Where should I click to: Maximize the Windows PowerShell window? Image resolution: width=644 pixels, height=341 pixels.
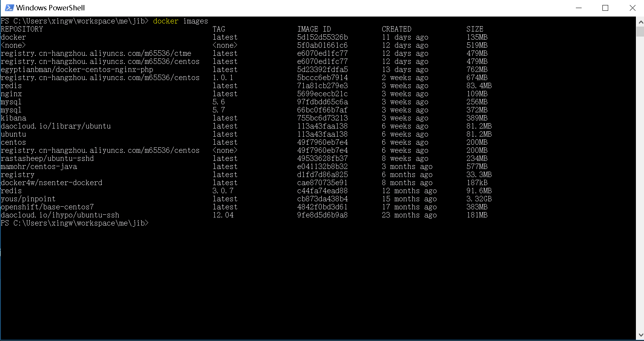click(605, 8)
